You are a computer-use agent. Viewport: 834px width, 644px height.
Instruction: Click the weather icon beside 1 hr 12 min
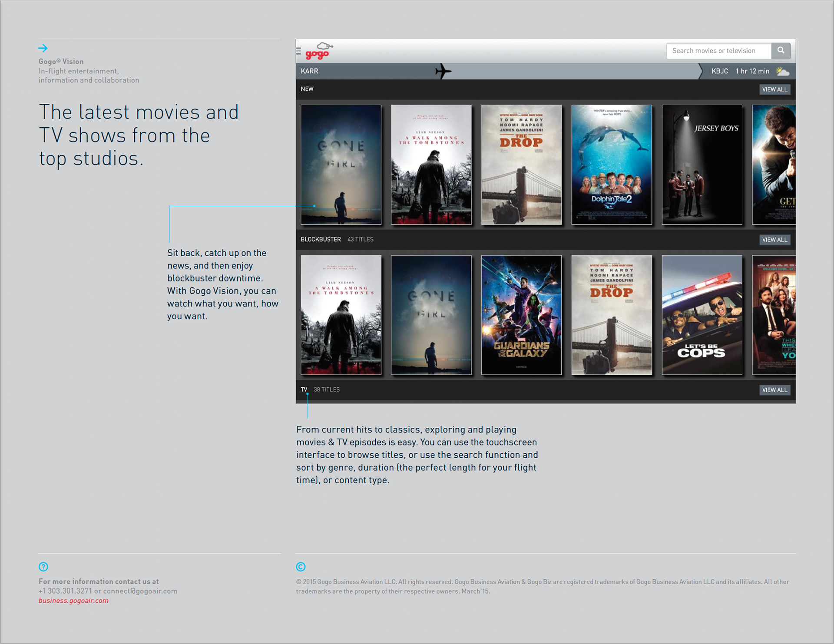(782, 71)
